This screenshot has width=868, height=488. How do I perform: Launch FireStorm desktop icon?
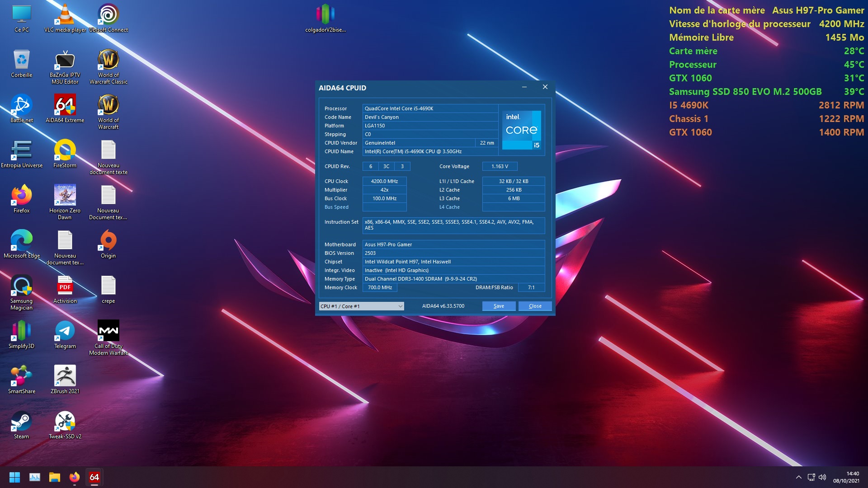65,154
